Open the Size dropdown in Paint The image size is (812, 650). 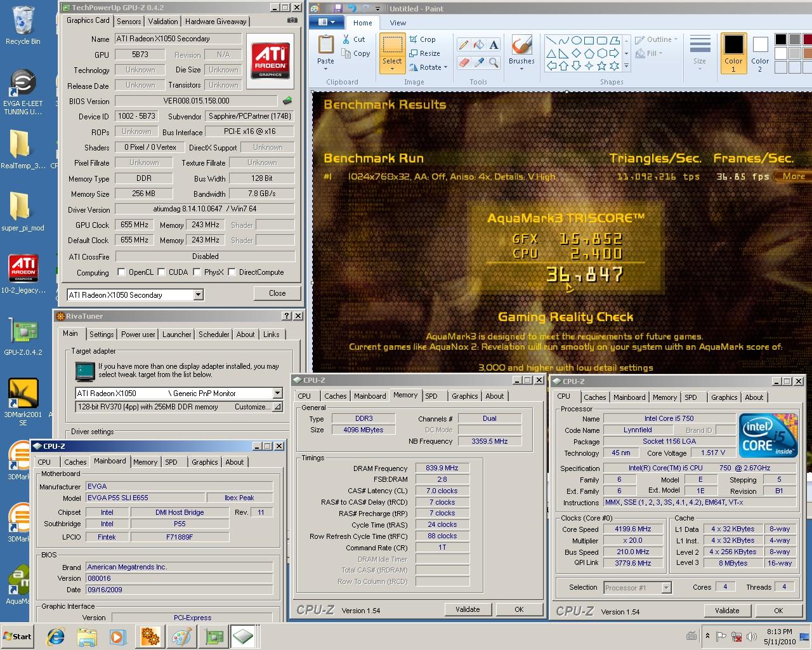pos(700,69)
